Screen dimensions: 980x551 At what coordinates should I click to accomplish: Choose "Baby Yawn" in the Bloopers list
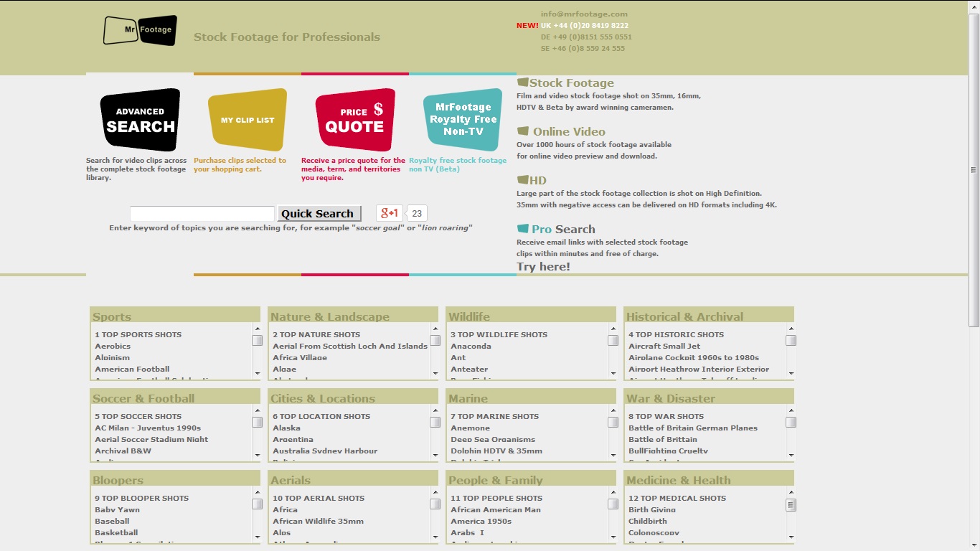coord(117,509)
